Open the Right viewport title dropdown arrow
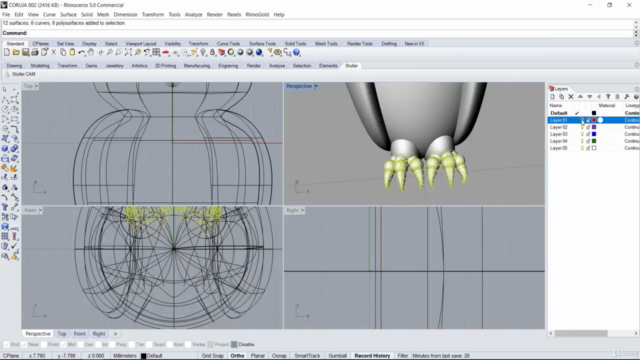This screenshot has width=640, height=360. [x=303, y=210]
